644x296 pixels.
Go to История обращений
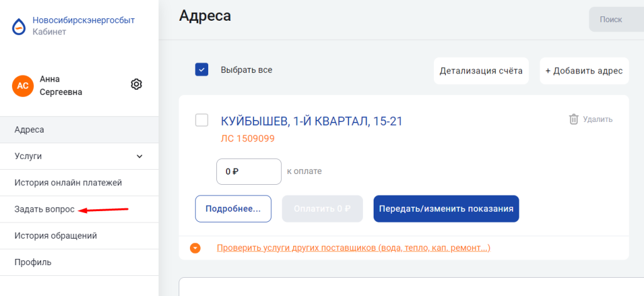(x=55, y=236)
